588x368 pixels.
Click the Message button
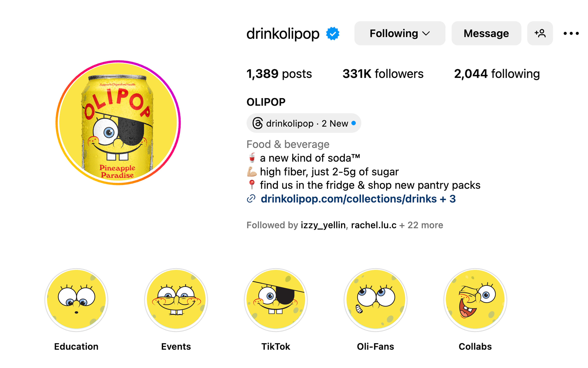click(x=486, y=33)
